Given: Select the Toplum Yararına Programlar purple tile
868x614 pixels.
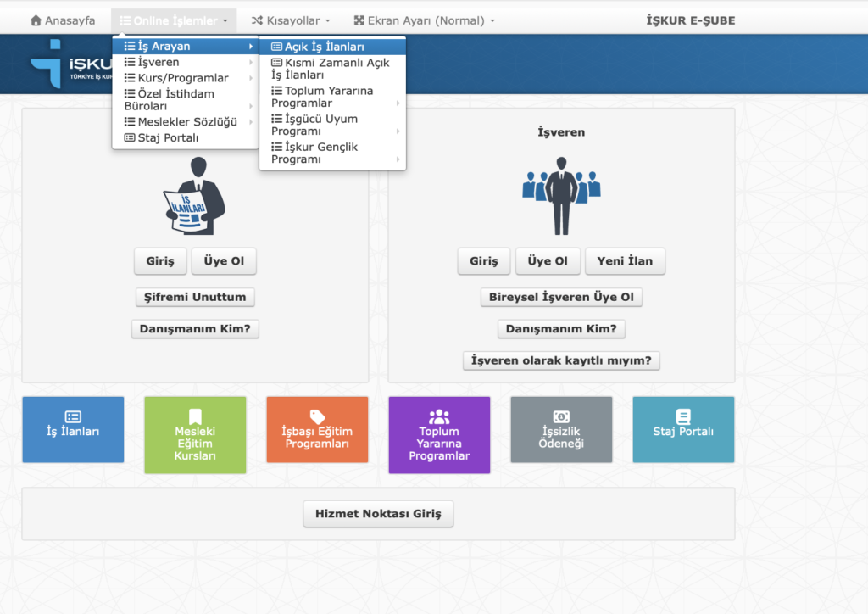Looking at the screenshot, I should click(x=439, y=435).
